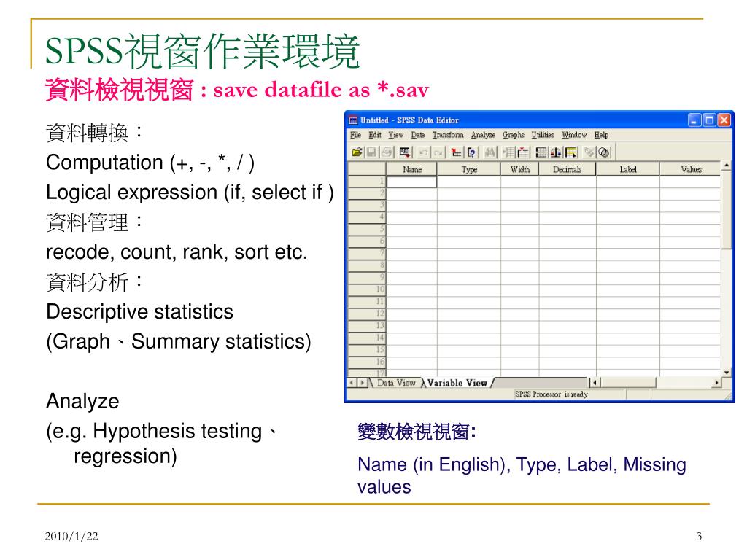This screenshot has height=560, width=747.
Task: Open the File menu
Action: pyautogui.click(x=355, y=135)
